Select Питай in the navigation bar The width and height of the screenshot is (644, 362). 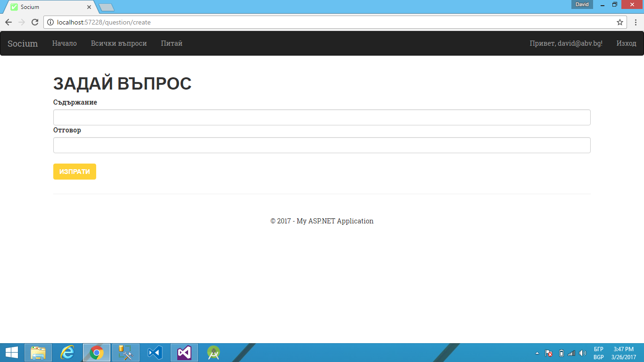[172, 43]
